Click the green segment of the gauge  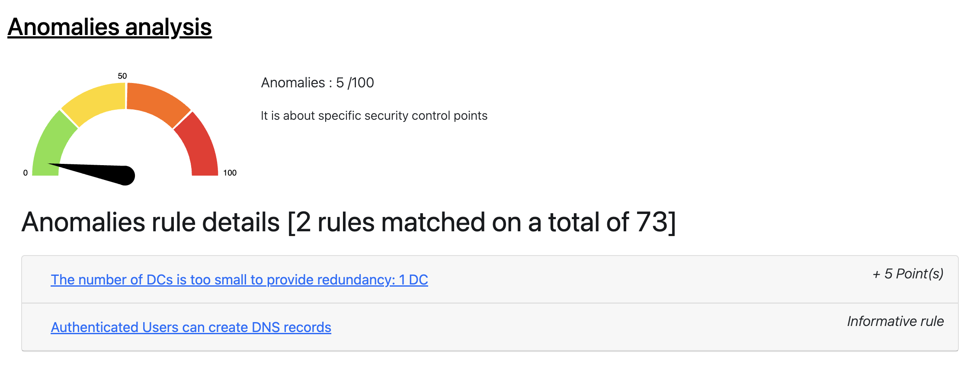point(51,143)
